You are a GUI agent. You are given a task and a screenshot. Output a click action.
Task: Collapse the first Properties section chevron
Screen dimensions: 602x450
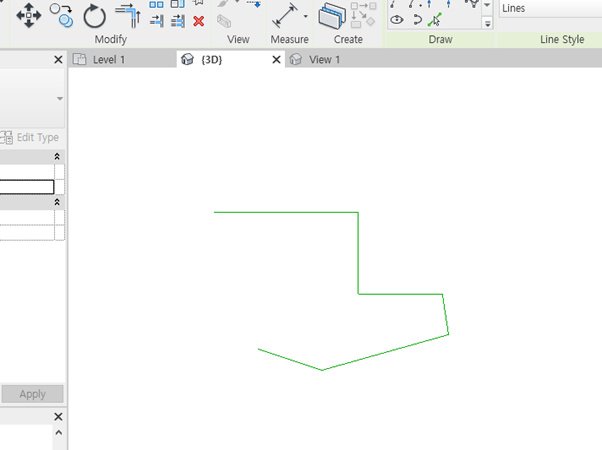tap(57, 156)
